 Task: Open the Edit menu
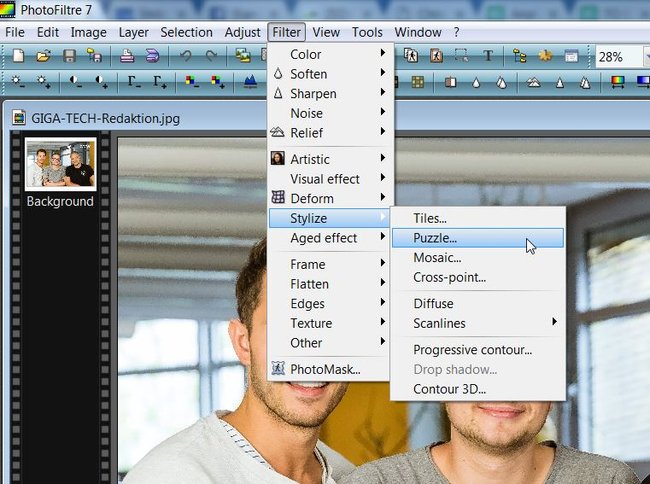pos(48,32)
